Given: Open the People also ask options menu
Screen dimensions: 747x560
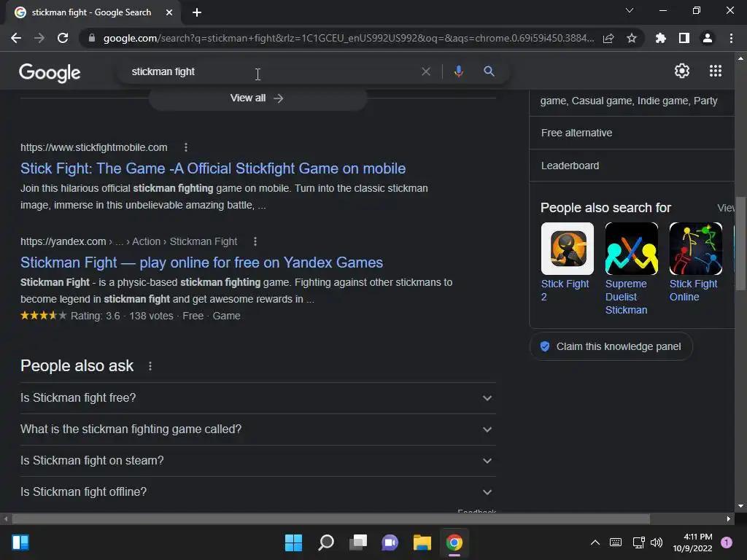Looking at the screenshot, I should [150, 366].
